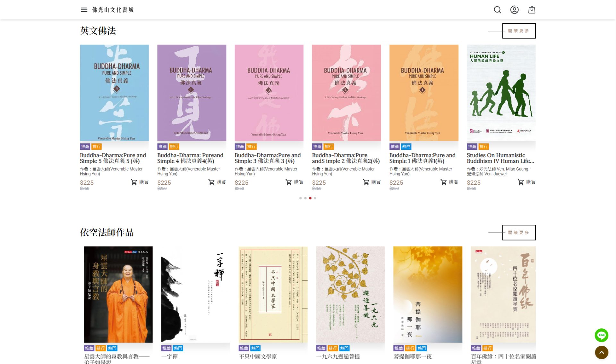
Task: Add Buddha-Dharma Simple 5 to cart
Action: pyautogui.click(x=140, y=182)
